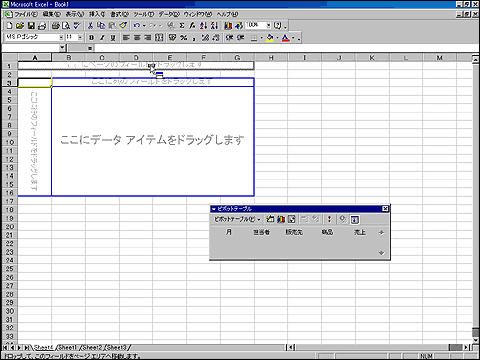Open the fill color dropdown arrow
The width and height of the screenshot is (480, 360).
[277, 38]
